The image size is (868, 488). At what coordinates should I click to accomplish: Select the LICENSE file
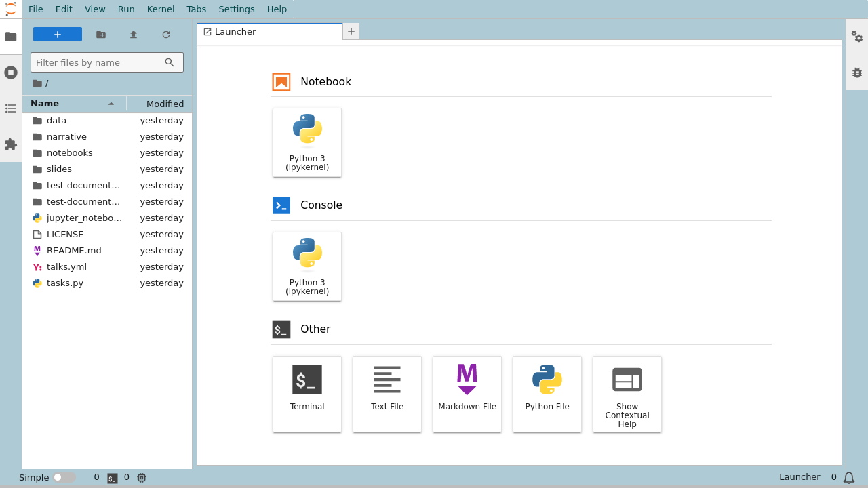pos(107,235)
